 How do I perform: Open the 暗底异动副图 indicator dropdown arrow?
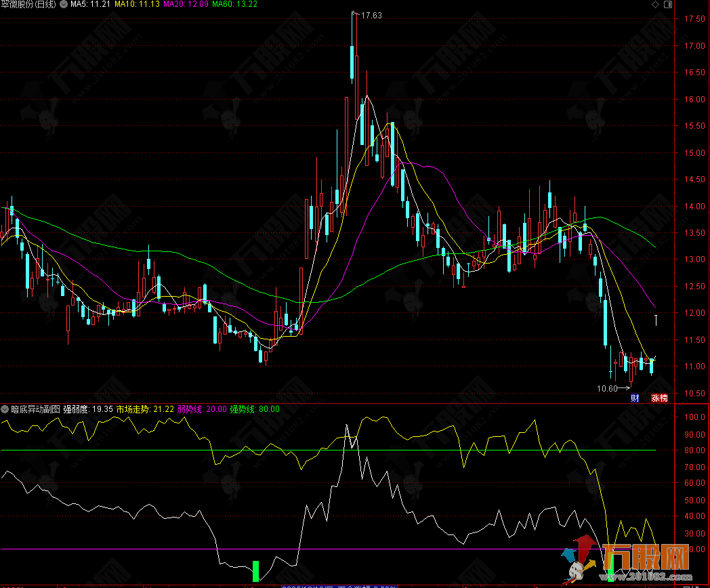tap(5, 409)
